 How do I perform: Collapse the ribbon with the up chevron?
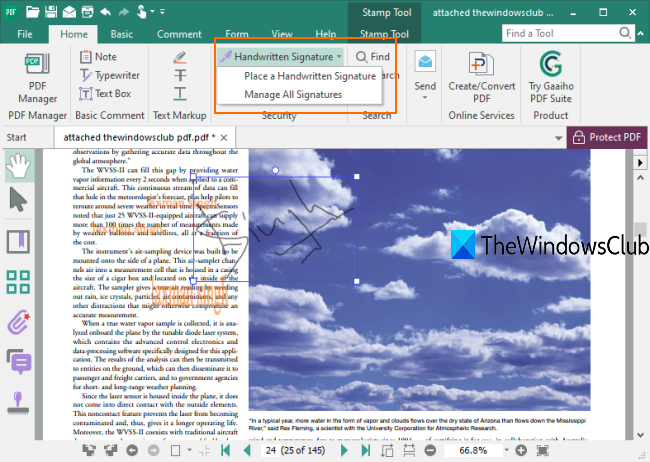coord(640,33)
